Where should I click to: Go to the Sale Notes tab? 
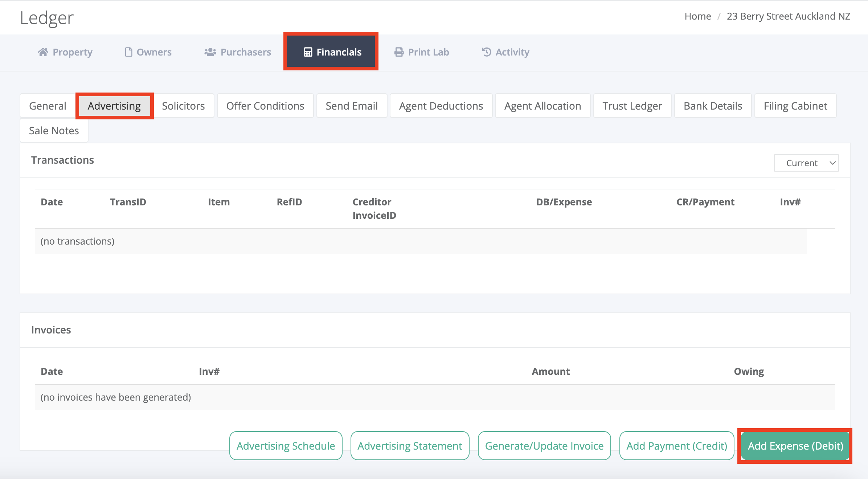[x=54, y=131]
